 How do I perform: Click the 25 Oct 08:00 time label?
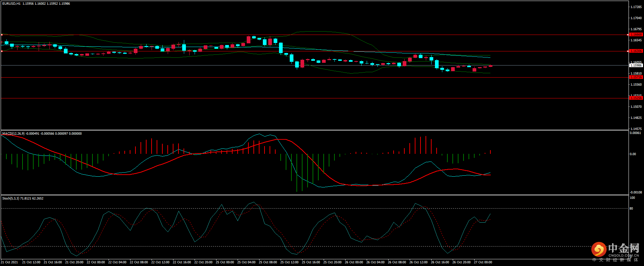pos(268,262)
